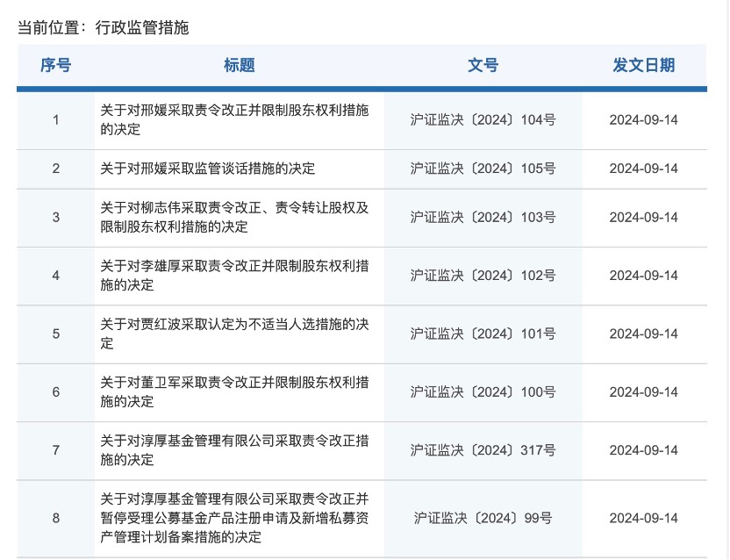Select document number 沪证监决〔2024〕104号

tap(483, 120)
